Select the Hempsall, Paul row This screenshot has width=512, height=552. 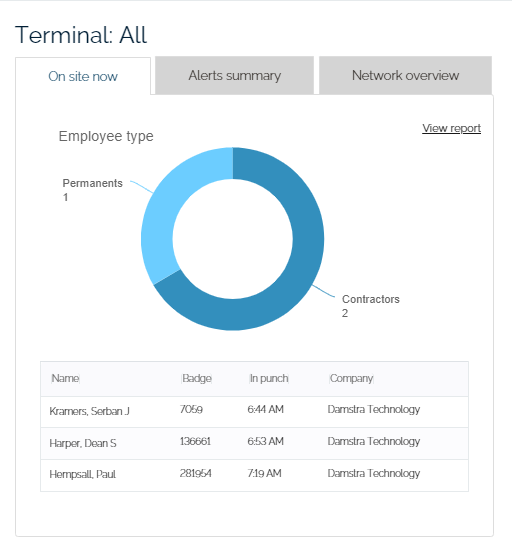pyautogui.click(x=254, y=475)
